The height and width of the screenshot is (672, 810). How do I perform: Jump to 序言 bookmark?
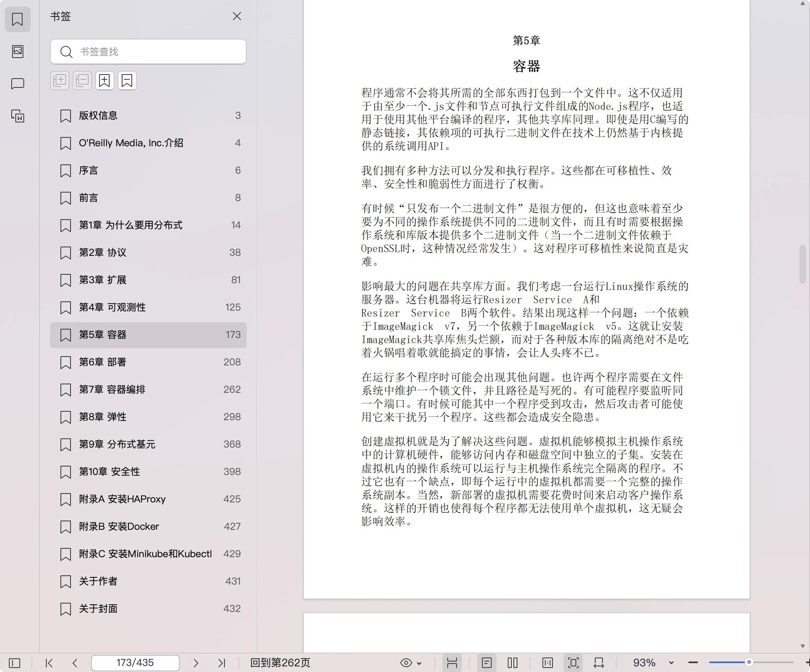148,170
